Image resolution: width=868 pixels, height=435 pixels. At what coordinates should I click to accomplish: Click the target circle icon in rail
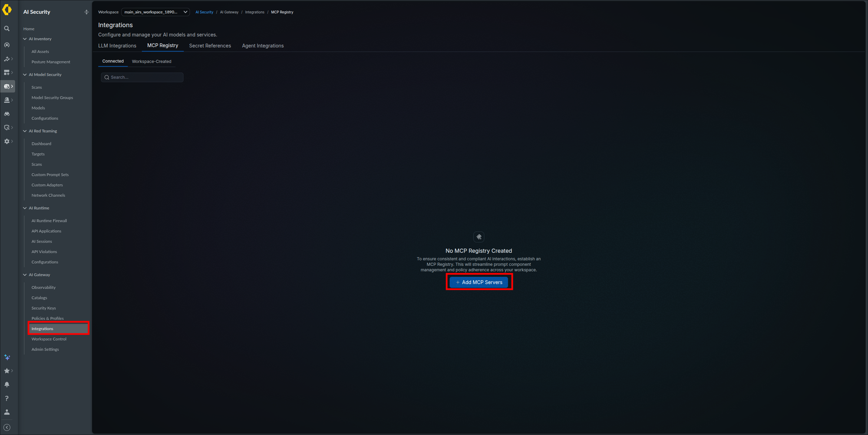coord(7,45)
